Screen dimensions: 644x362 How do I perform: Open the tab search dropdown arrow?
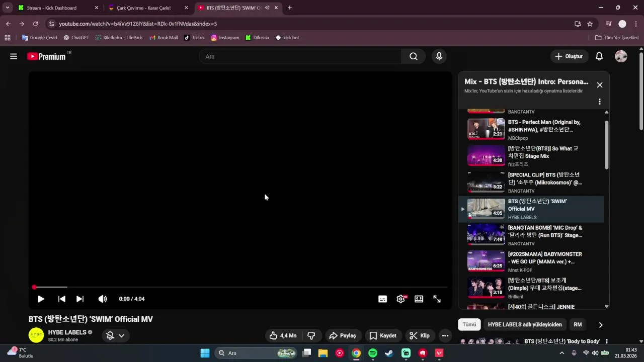(8, 8)
